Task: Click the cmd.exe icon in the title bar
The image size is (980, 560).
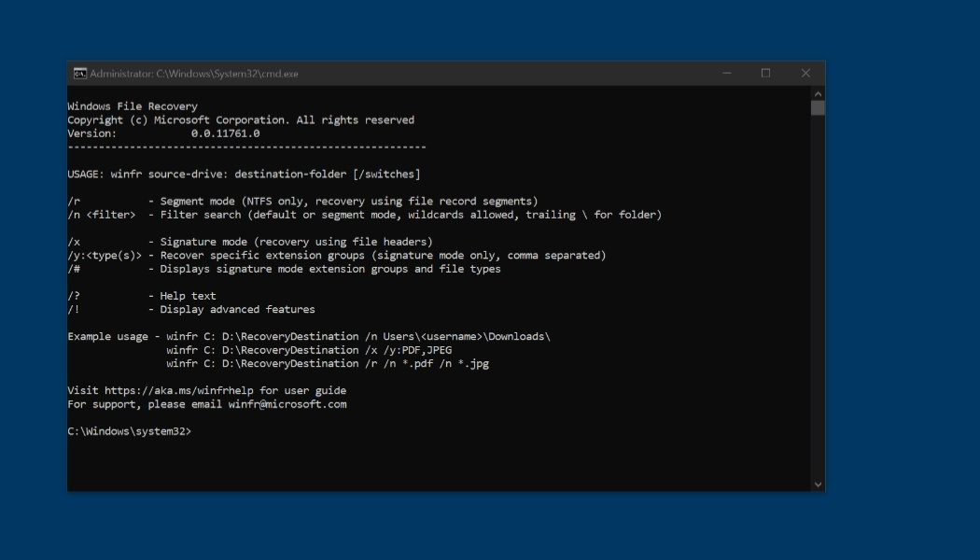Action: [x=78, y=73]
